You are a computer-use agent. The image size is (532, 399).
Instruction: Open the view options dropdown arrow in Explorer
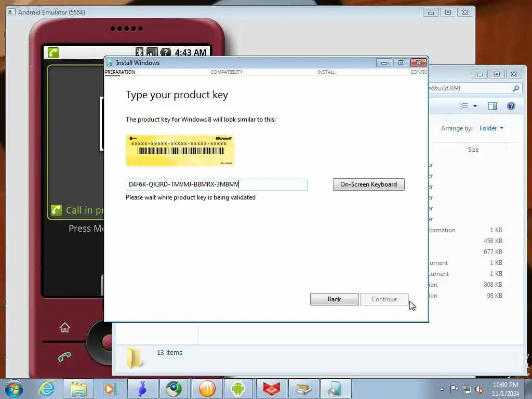[475, 106]
